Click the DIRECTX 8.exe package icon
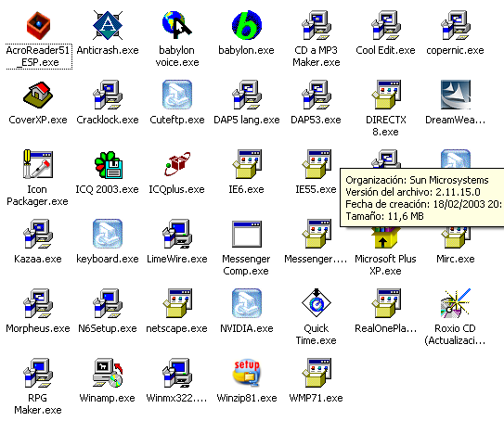The width and height of the screenshot is (504, 421). click(386, 96)
